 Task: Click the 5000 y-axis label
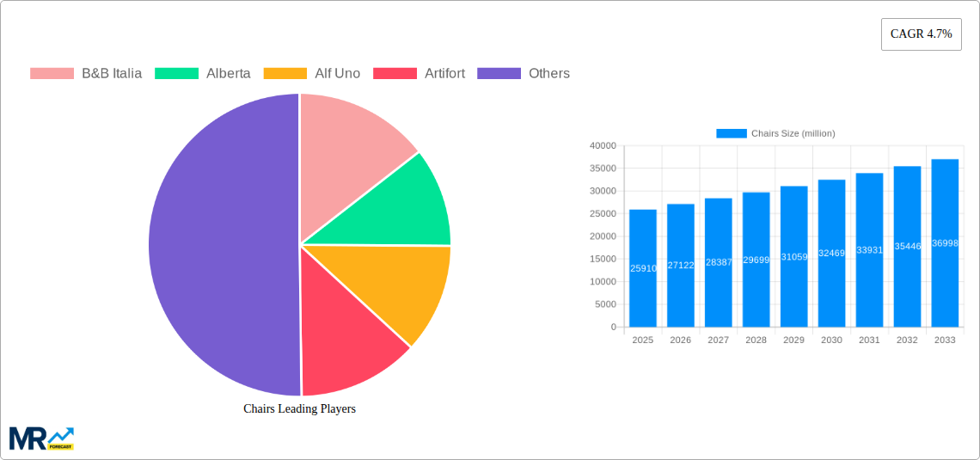[606, 304]
